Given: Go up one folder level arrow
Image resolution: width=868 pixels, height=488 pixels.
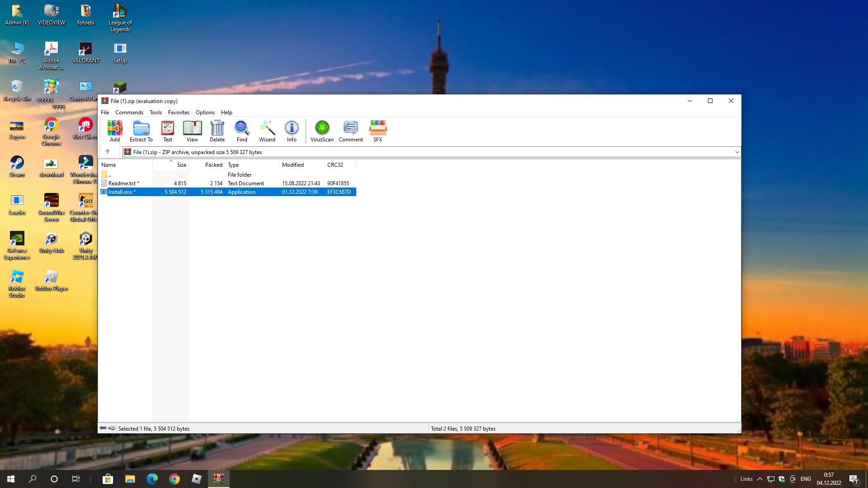Looking at the screenshot, I should tap(108, 152).
